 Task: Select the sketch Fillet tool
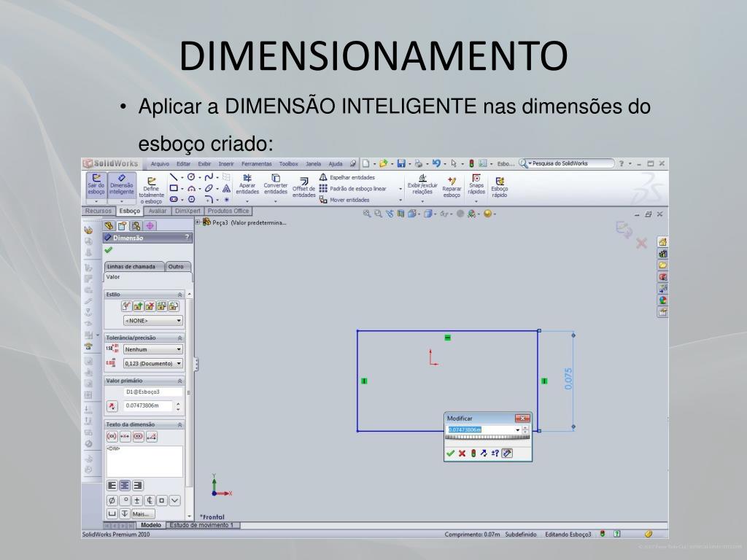click(209, 199)
